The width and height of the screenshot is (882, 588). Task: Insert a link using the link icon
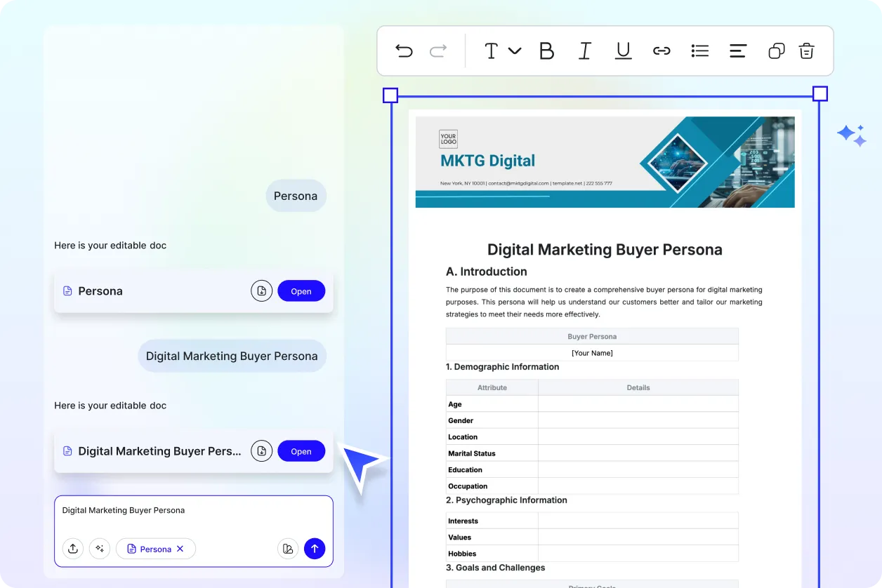[661, 51]
